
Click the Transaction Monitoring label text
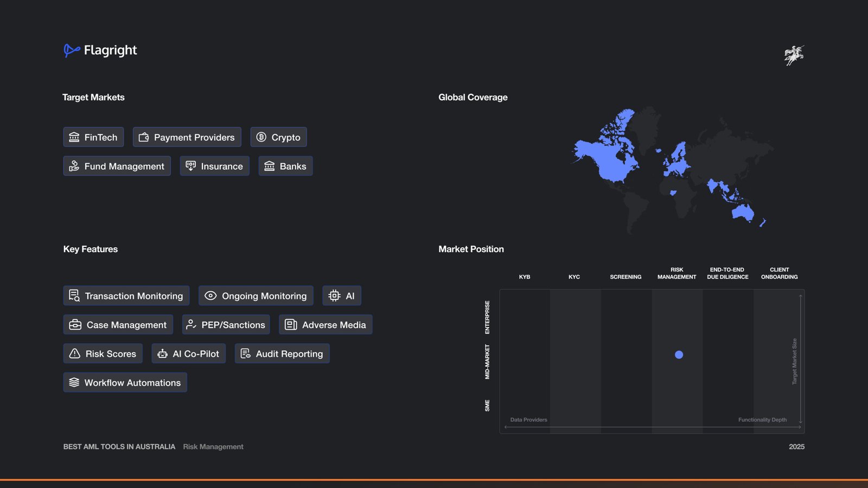click(134, 296)
